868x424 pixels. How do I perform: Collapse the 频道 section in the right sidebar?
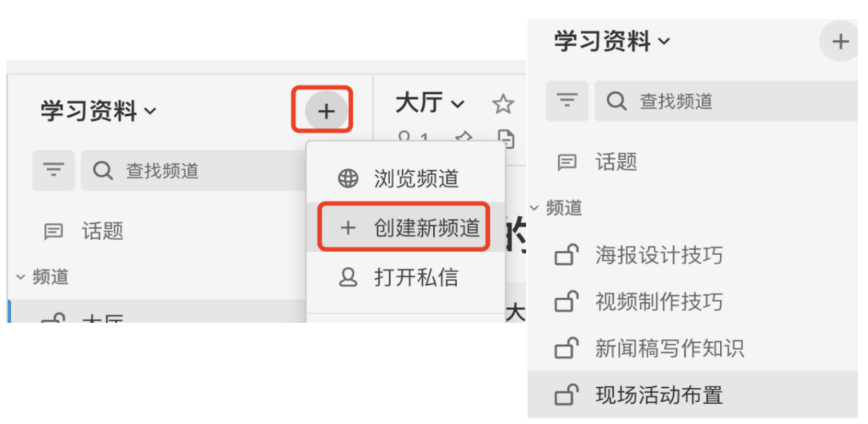pyautogui.click(x=534, y=208)
